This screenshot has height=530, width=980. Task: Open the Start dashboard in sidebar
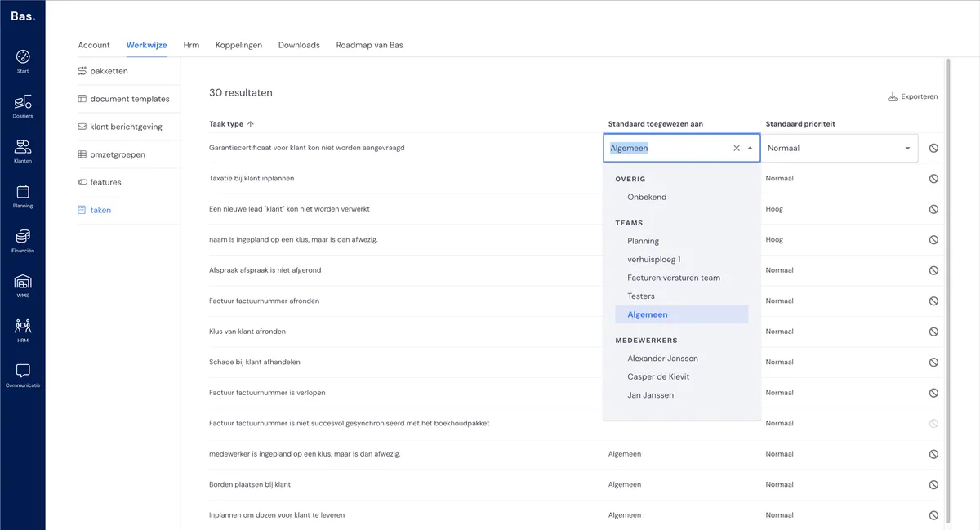click(23, 61)
